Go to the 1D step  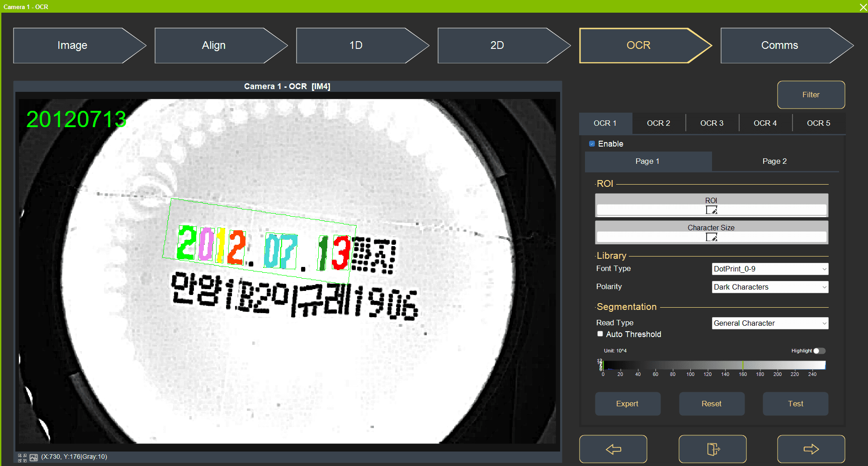363,45
